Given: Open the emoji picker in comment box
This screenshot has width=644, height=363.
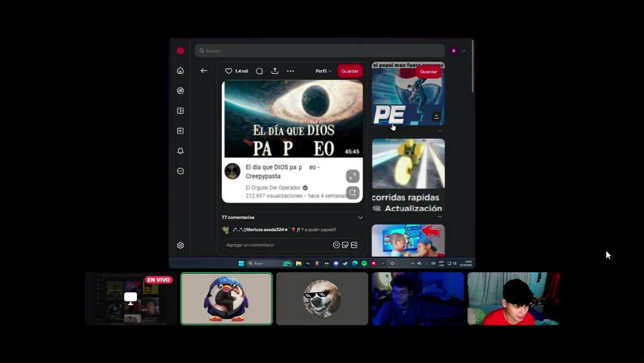Looking at the screenshot, I should pyautogui.click(x=336, y=245).
